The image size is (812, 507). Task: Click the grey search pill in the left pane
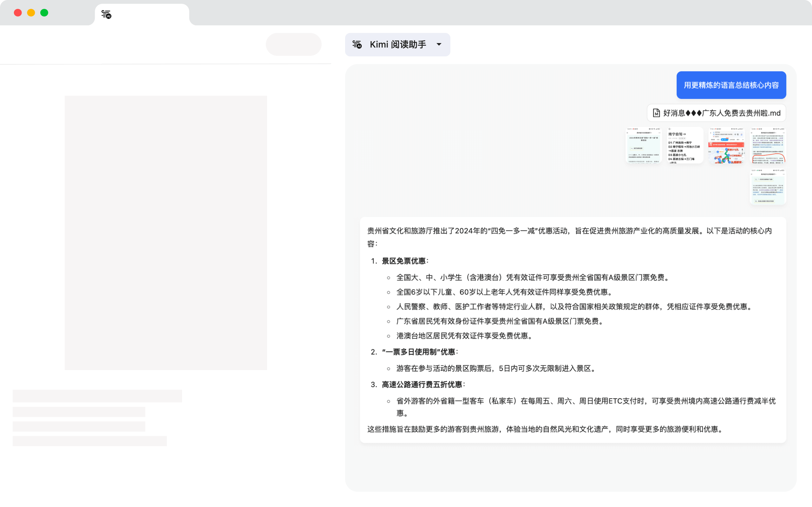294,44
